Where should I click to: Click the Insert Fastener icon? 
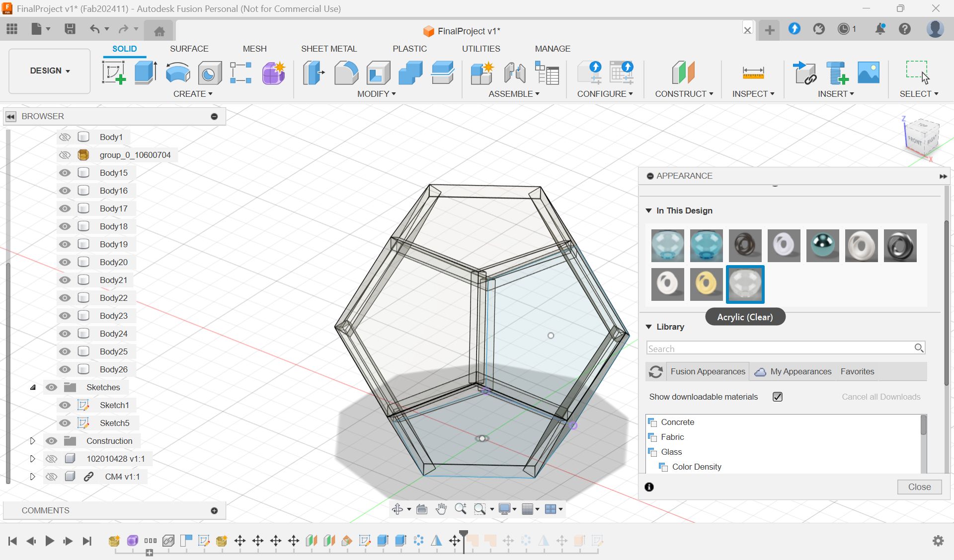pos(837,73)
